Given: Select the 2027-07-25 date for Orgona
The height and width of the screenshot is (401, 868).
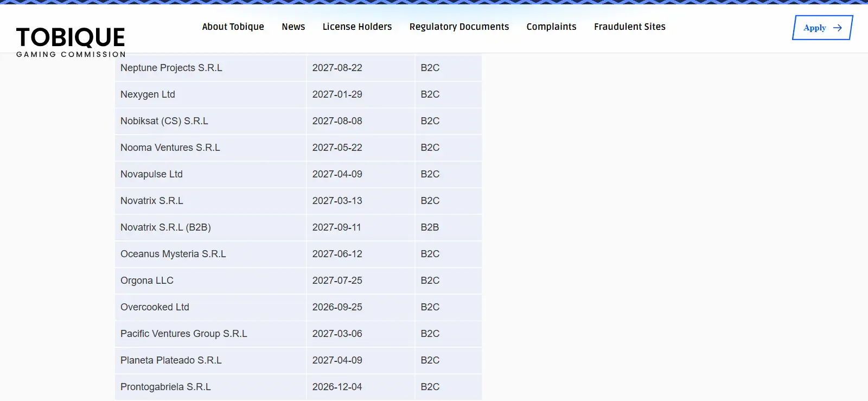Looking at the screenshot, I should [337, 281].
